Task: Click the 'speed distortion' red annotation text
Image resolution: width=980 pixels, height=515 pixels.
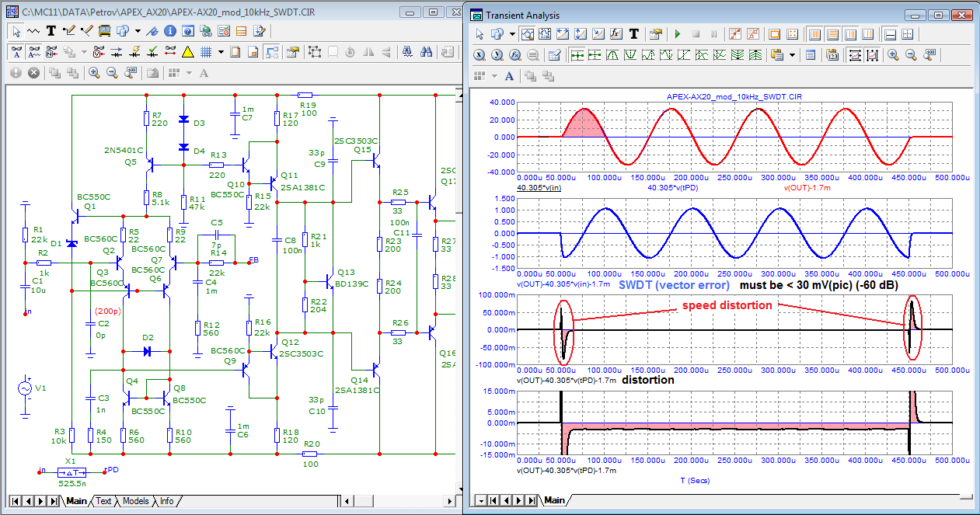Action: click(727, 305)
